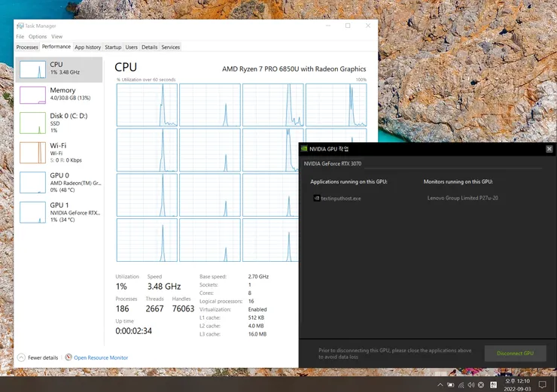Open GPU 1 NVIDIA GeForce RTX view

click(x=59, y=212)
